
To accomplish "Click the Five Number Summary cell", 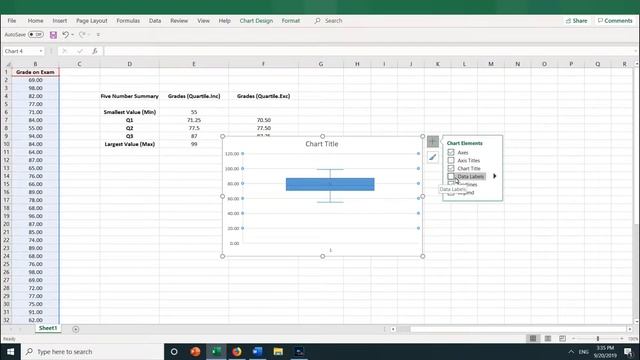I will [129, 96].
